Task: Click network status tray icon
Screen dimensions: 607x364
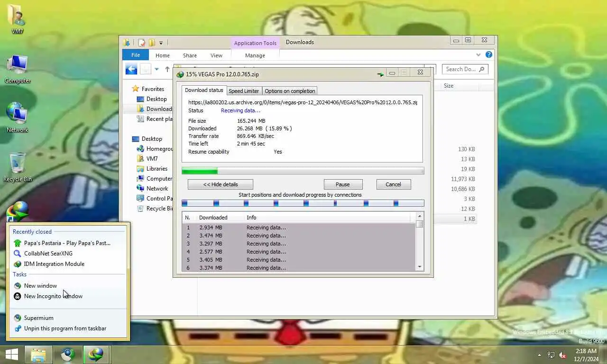Action: [x=551, y=355]
